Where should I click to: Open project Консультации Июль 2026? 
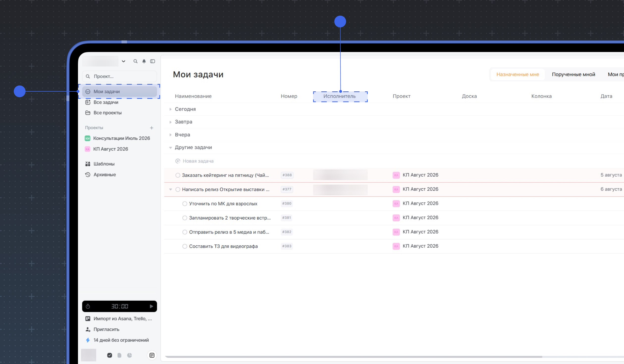point(121,138)
